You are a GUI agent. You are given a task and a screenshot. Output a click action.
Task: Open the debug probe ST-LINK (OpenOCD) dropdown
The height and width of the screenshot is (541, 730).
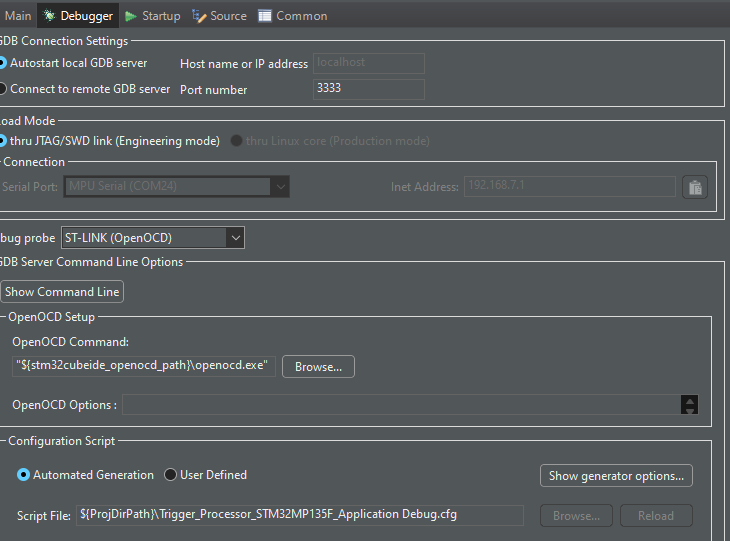pos(153,238)
